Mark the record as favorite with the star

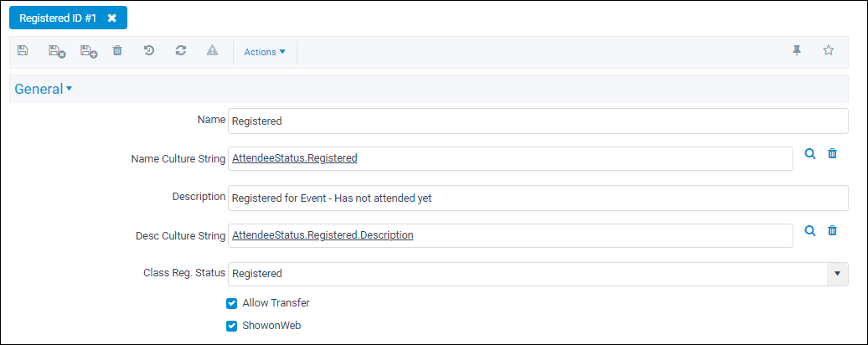(x=828, y=51)
